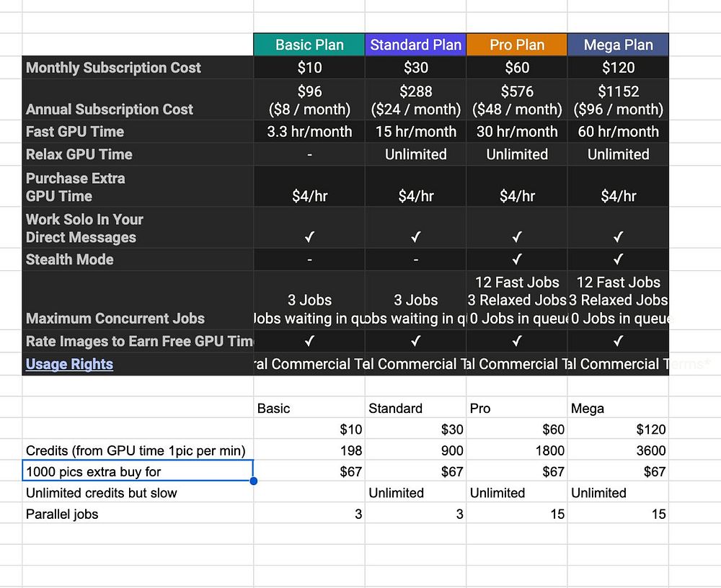Click the Stealth Mode checkmark under Pro Plan
This screenshot has height=588, width=721.
[517, 259]
